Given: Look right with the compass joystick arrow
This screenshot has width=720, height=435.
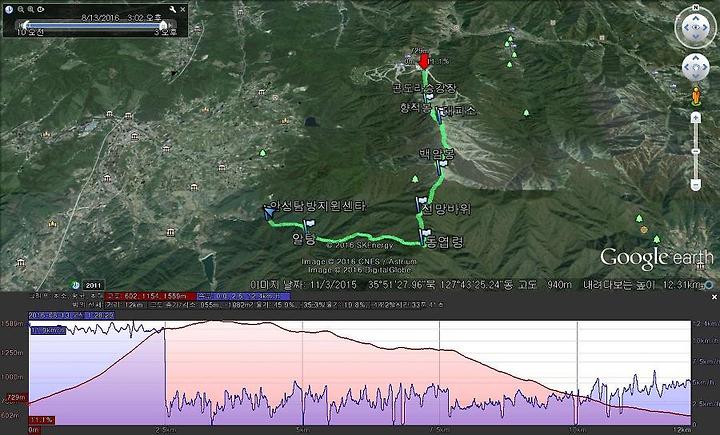Looking at the screenshot, I should [x=705, y=28].
